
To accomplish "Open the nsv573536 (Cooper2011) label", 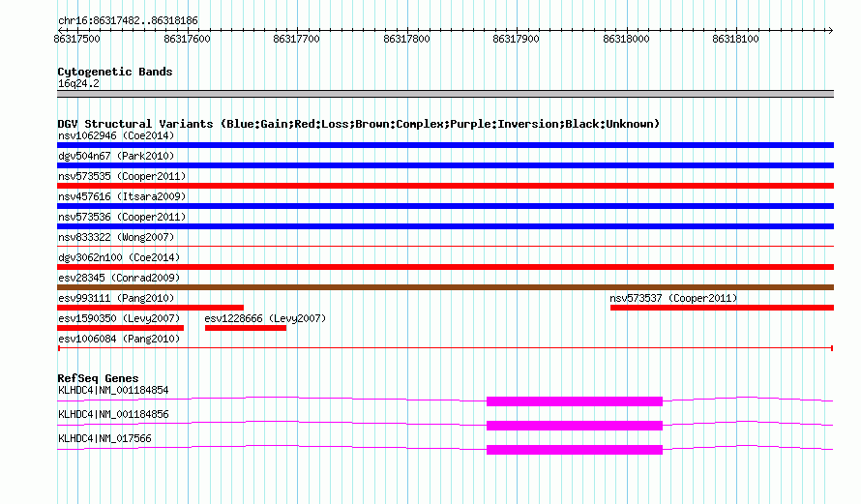I will click(122, 217).
